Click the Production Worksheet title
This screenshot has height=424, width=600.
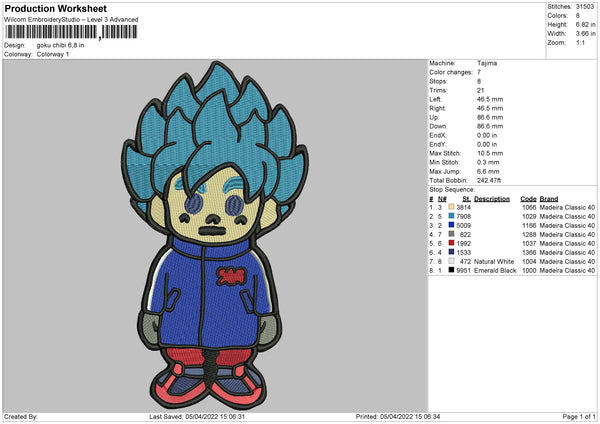tap(55, 8)
